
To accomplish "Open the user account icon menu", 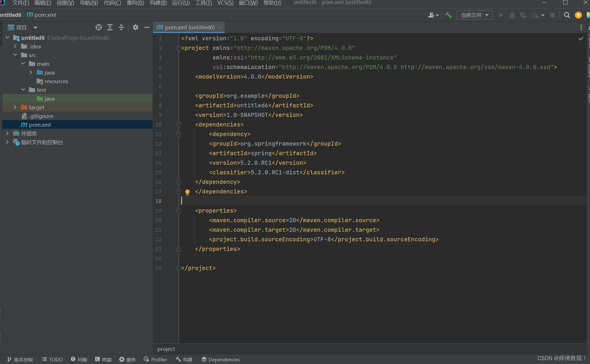I will coord(433,15).
